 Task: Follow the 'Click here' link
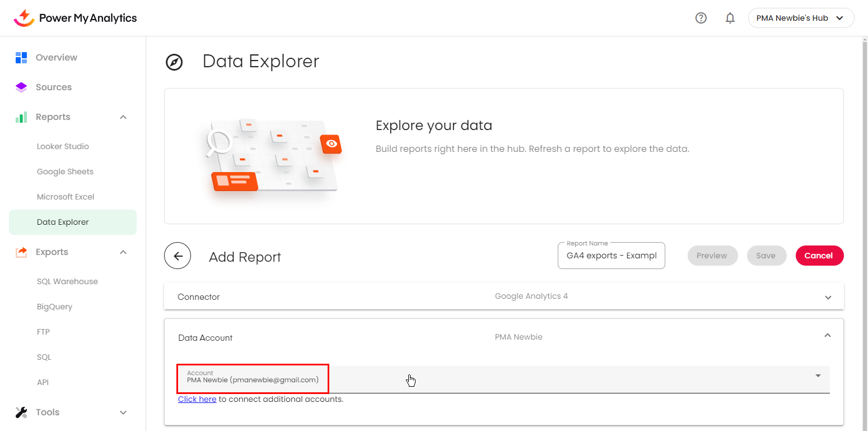(x=197, y=400)
